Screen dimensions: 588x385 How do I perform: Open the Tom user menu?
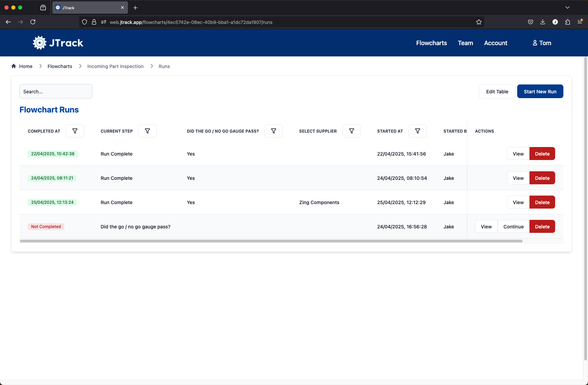coord(542,43)
